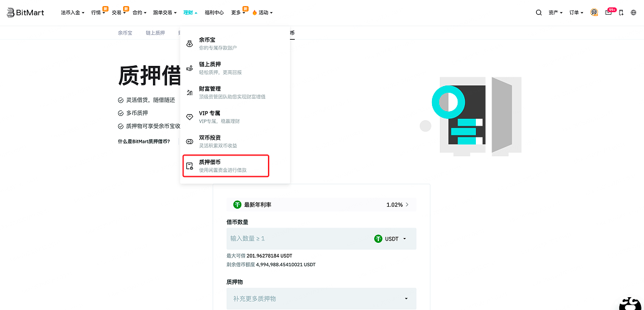This screenshot has width=644, height=310.
Task: Click the 借币数量 amount input field
Action: tap(299, 239)
